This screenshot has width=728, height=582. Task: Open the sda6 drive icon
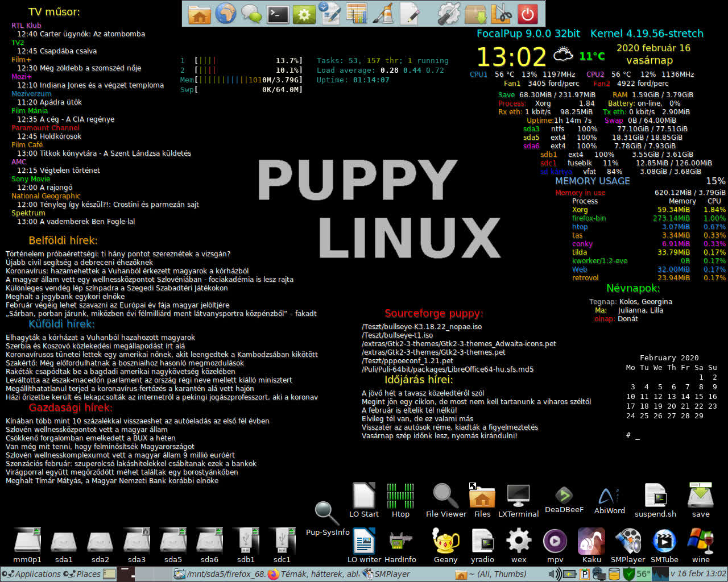[209, 546]
